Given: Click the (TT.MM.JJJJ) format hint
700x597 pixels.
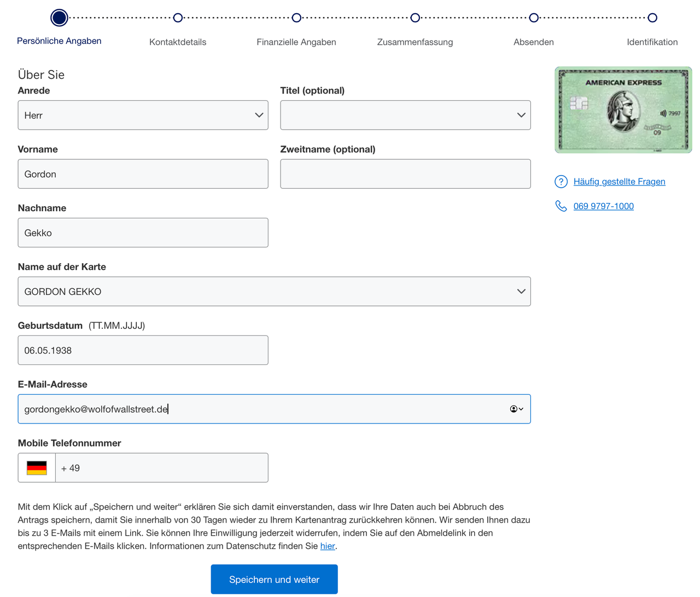Looking at the screenshot, I should (x=117, y=326).
